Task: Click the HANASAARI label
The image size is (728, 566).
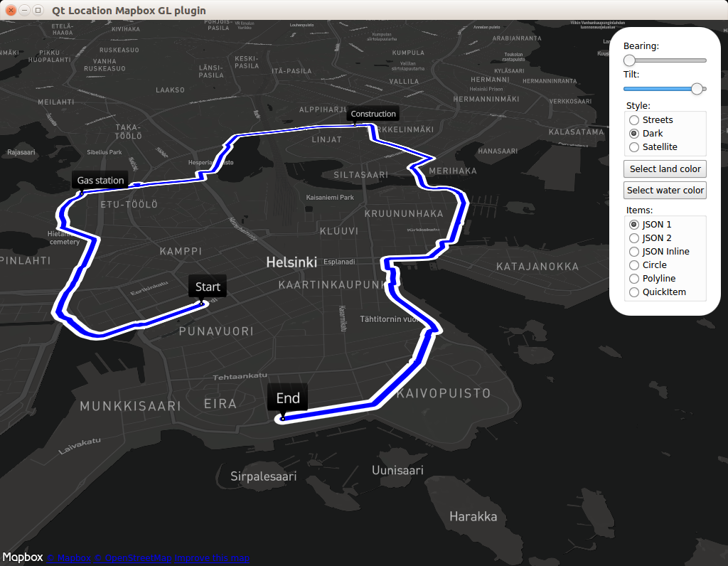Action: (x=498, y=151)
